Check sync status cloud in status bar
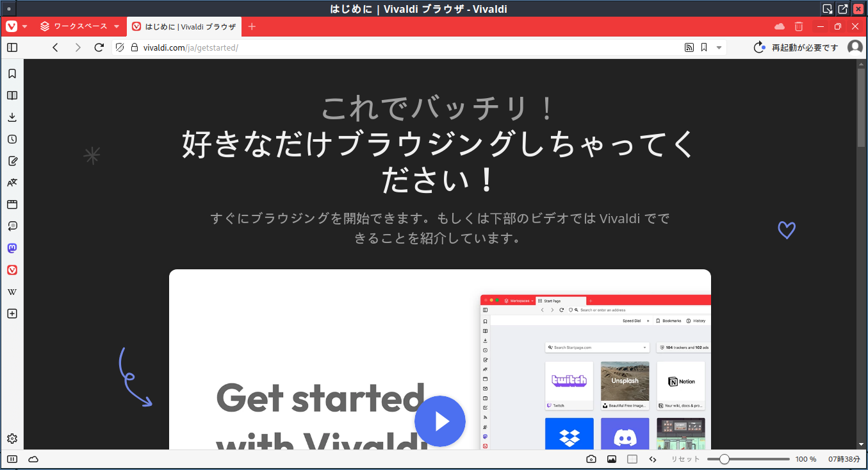The image size is (868, 470). 33,459
